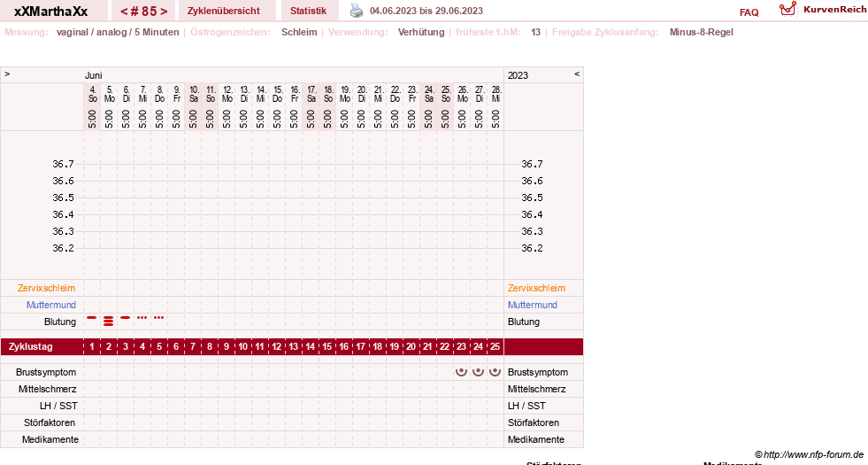868x465 pixels.
Task: Click spotting dots on 7. Mi
Action: pos(142,318)
